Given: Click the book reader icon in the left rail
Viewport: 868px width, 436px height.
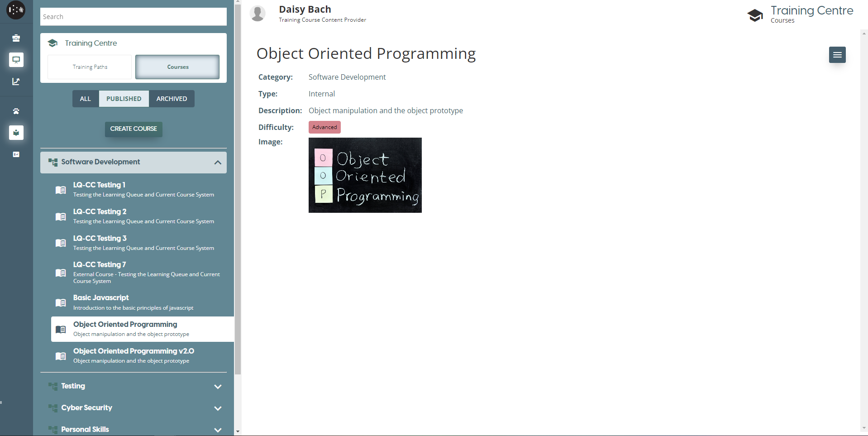Looking at the screenshot, I should tap(16, 133).
